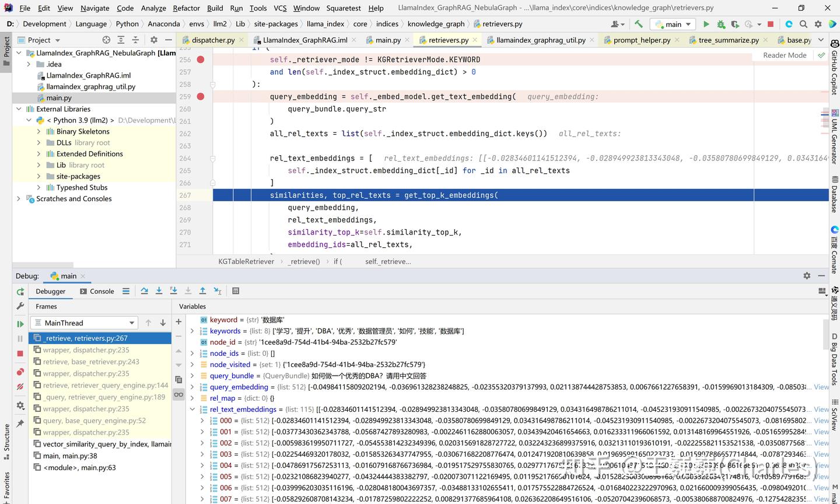The width and height of the screenshot is (840, 504).
Task: Click the Step Over icon in the debugger
Action: (144, 291)
